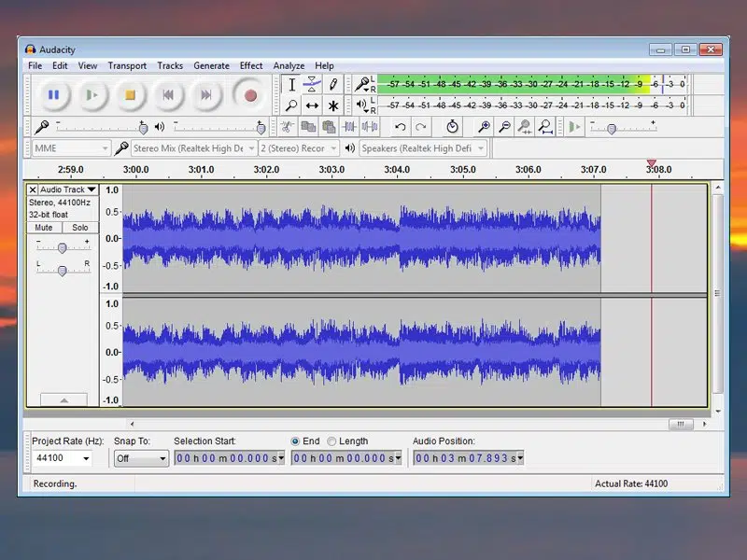This screenshot has height=560, width=747.
Task: Select the Time Shift tool
Action: tap(312, 105)
